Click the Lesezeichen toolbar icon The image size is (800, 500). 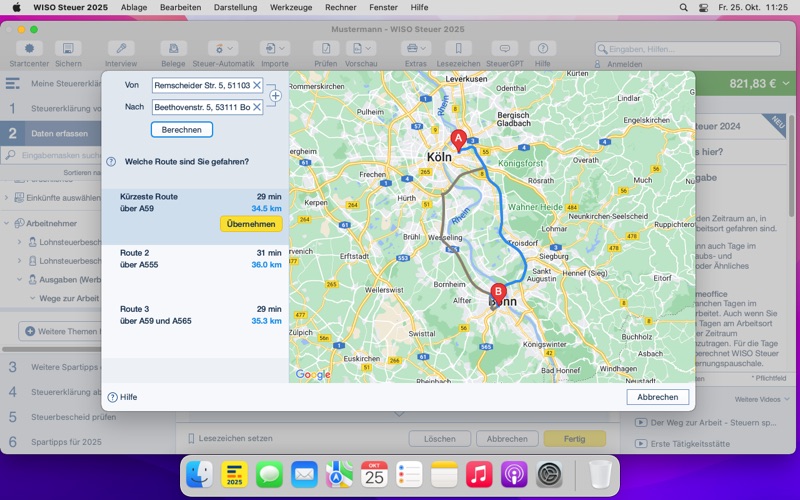(458, 48)
